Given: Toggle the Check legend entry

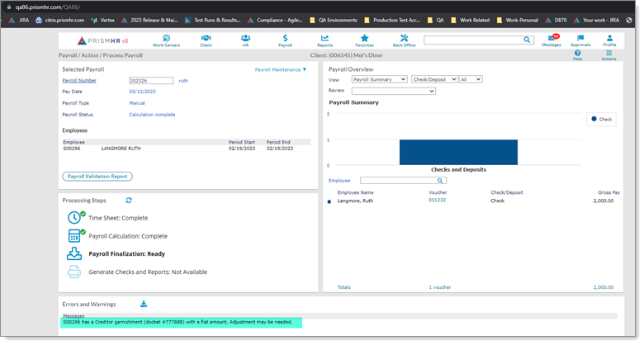Looking at the screenshot, I should pos(600,119).
